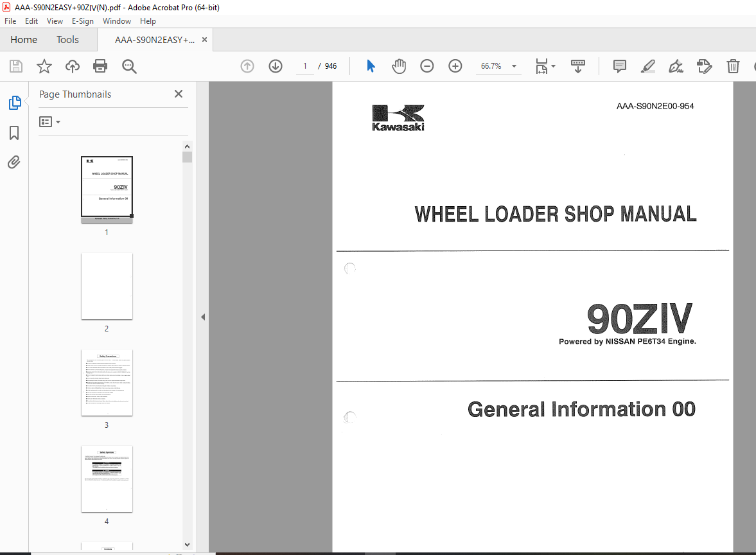Zoom in with the plus icon

click(455, 66)
